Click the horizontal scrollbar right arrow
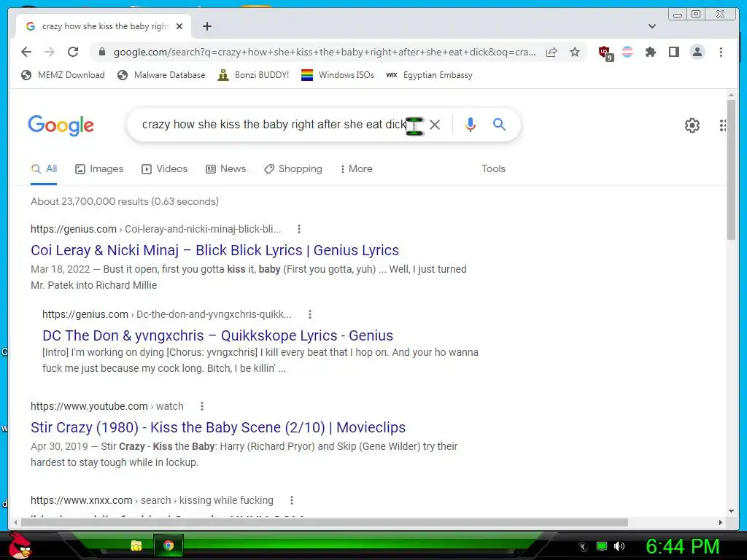Viewport: 747px width, 560px height. point(720,522)
